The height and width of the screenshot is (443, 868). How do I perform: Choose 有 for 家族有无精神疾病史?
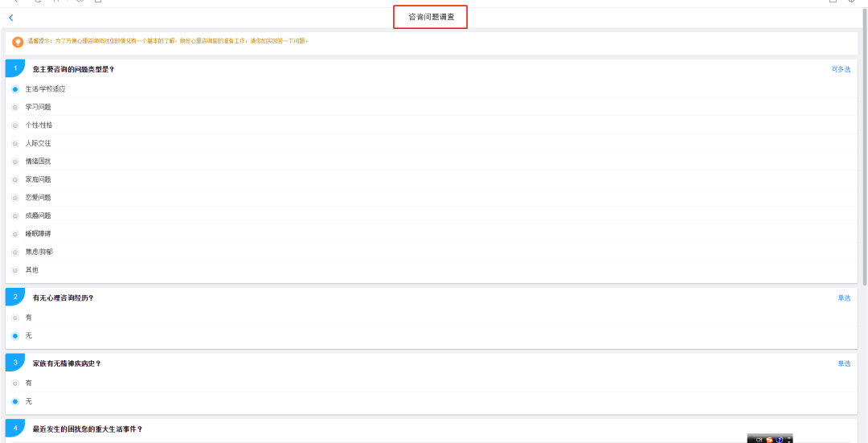[x=15, y=383]
